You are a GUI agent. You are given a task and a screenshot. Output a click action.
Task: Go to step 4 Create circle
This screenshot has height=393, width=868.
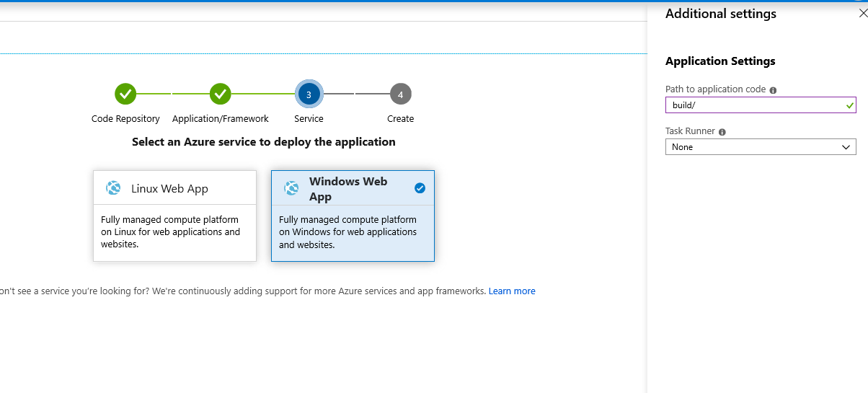[400, 94]
